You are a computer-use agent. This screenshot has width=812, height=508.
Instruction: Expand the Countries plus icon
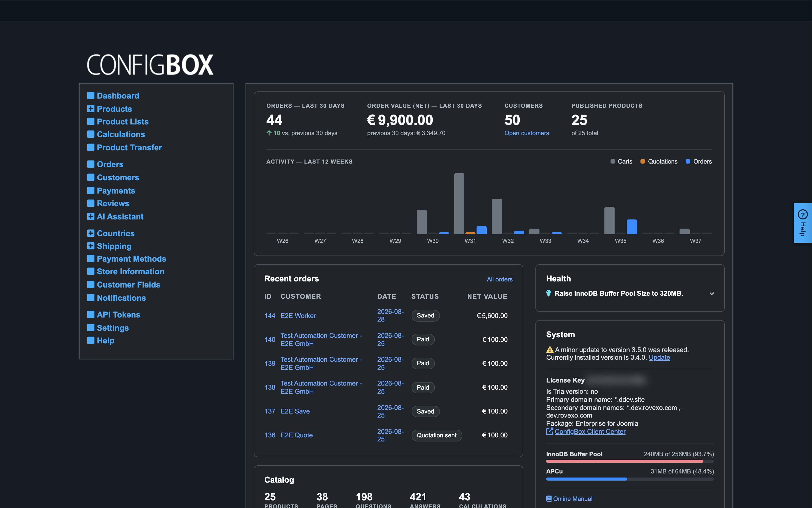pos(91,233)
